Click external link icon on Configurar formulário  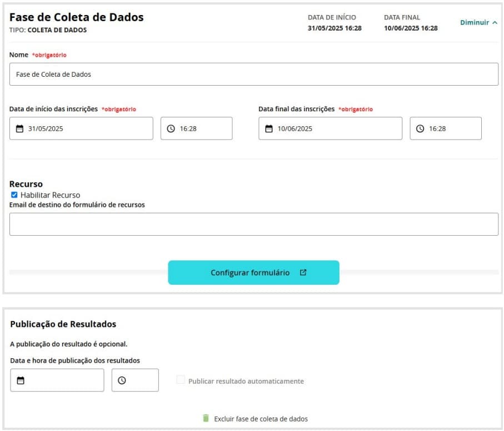[303, 273]
